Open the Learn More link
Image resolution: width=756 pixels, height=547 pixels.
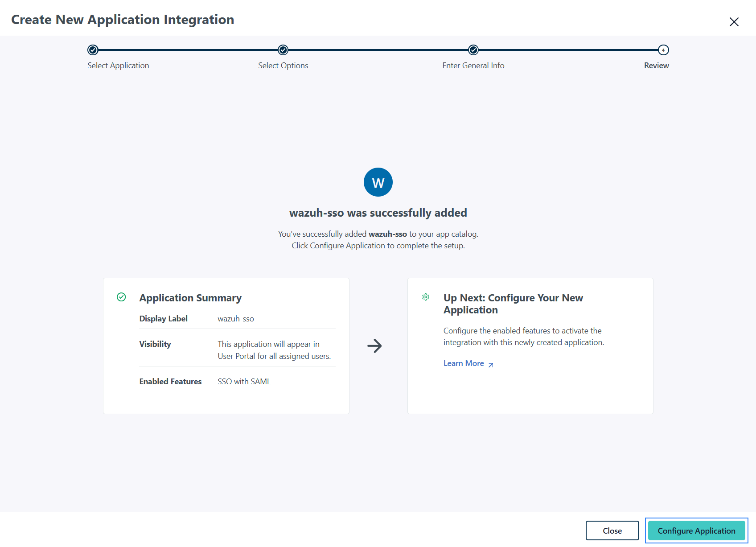[x=464, y=363]
